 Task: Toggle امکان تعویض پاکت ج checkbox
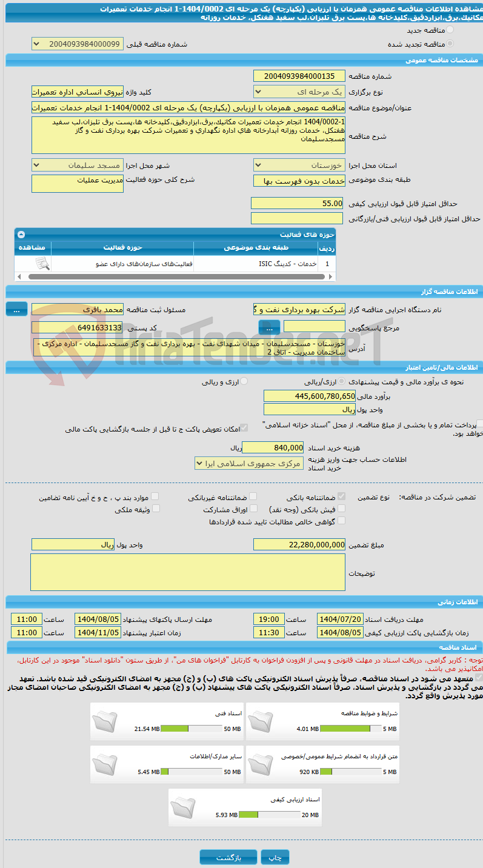point(244,428)
